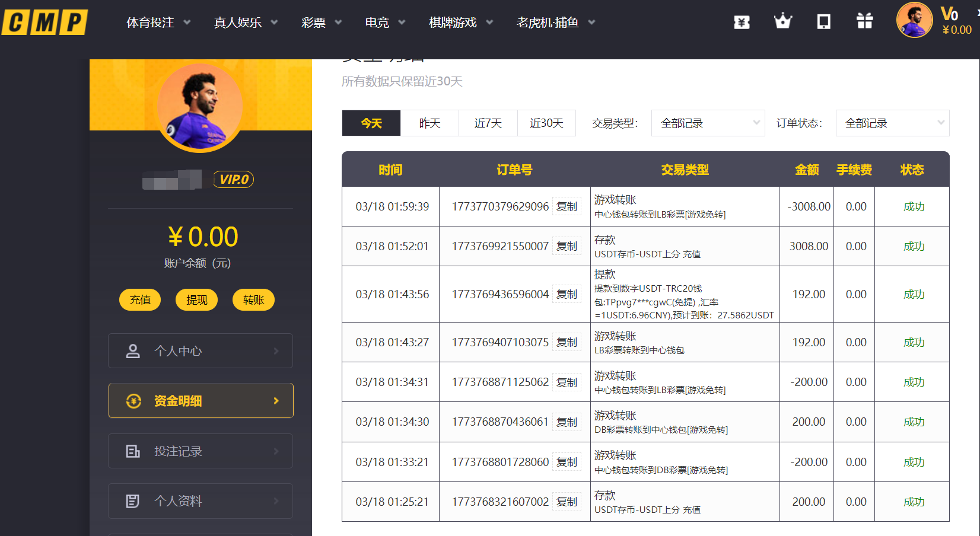Click the VIP crown icon in top bar
The image size is (980, 536).
coord(782,21)
